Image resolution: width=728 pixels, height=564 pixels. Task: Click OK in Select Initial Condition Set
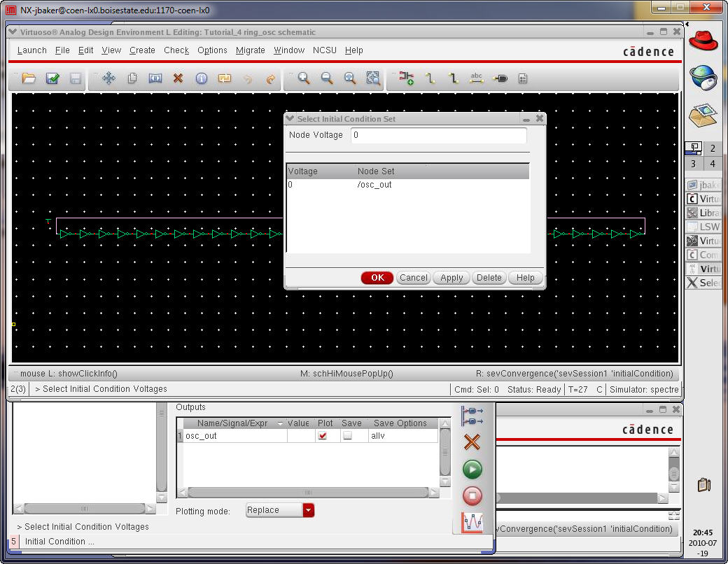click(377, 278)
